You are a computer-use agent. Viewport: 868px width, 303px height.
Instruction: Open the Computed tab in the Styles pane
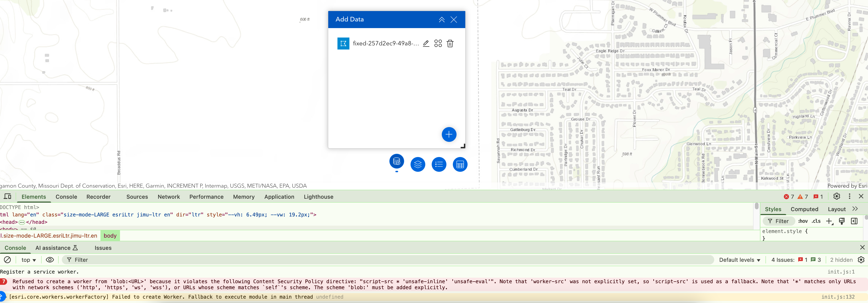pos(804,209)
